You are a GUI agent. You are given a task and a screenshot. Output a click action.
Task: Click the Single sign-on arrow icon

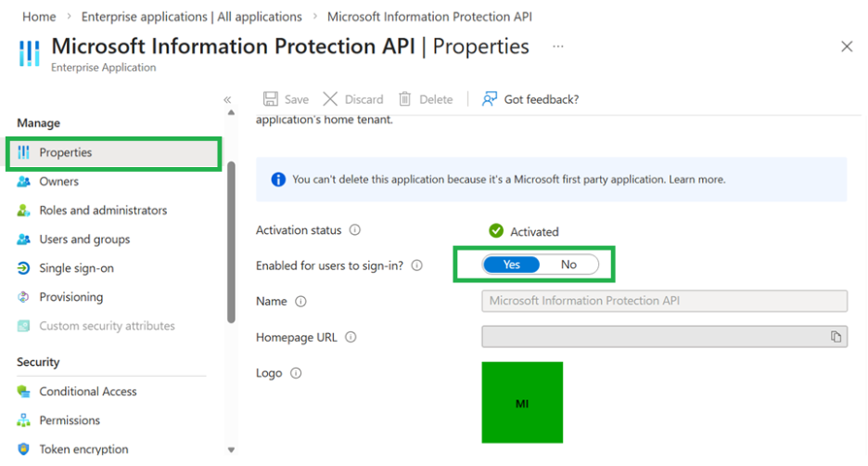[x=23, y=268]
